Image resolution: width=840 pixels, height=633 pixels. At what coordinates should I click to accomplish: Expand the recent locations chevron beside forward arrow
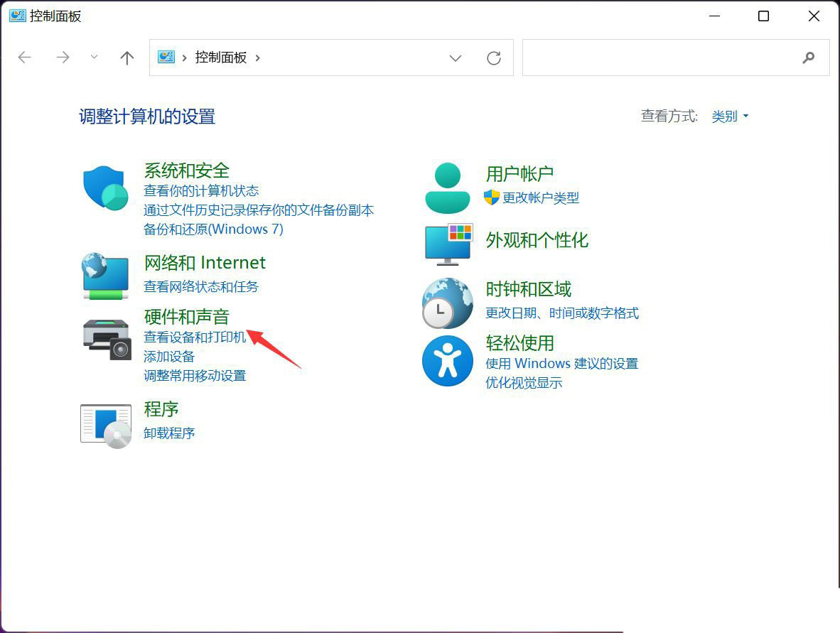(x=94, y=58)
